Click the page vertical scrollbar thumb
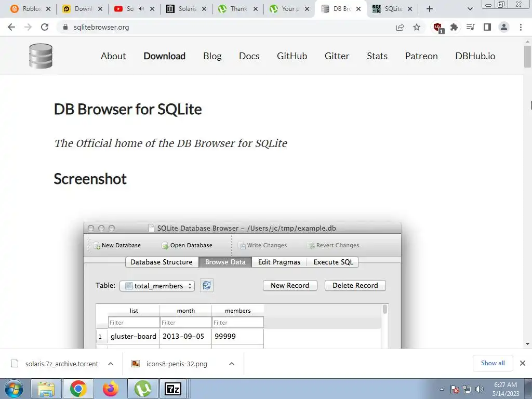The width and height of the screenshot is (532, 399). 527,56
